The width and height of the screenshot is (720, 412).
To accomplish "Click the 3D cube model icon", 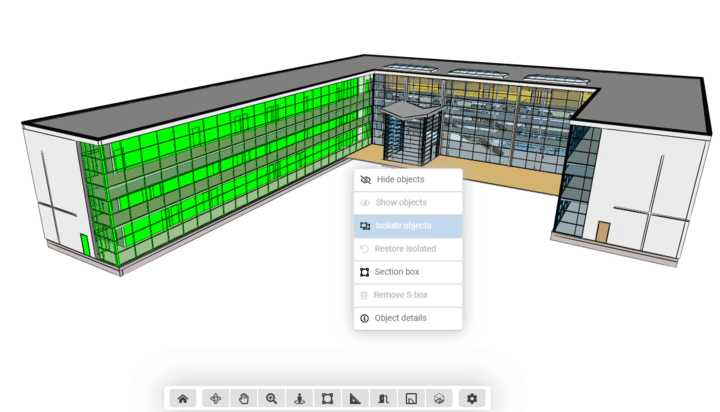I will tap(439, 398).
